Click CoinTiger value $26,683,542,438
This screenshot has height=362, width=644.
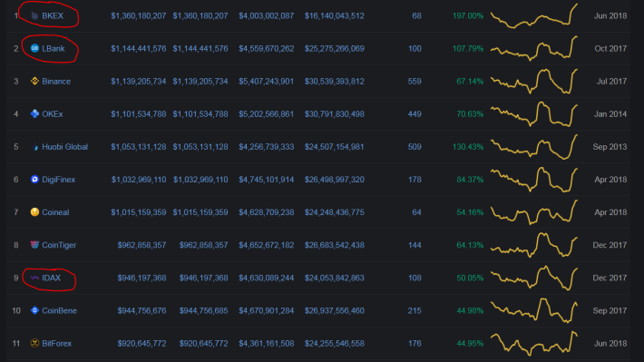click(x=335, y=245)
